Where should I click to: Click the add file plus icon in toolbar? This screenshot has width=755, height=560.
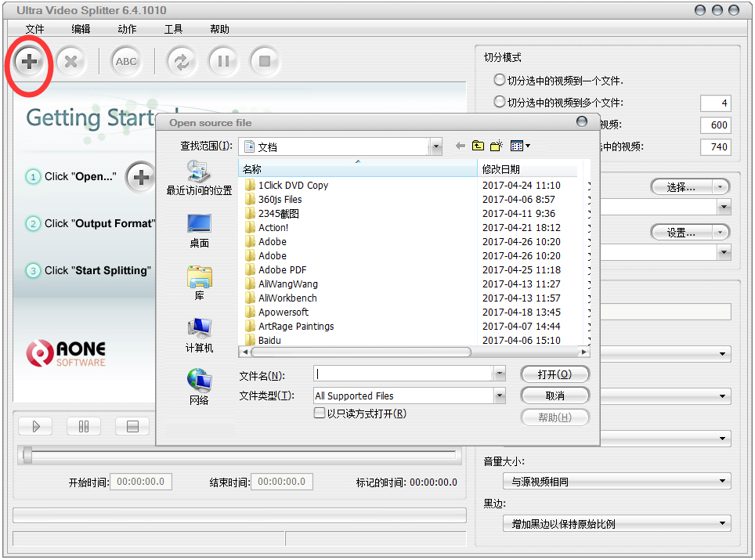tap(29, 61)
